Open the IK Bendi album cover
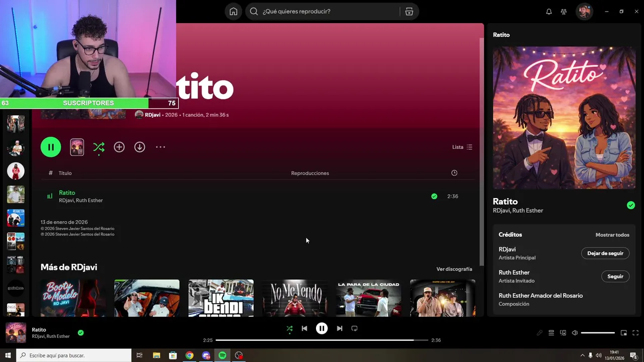 pyautogui.click(x=221, y=298)
